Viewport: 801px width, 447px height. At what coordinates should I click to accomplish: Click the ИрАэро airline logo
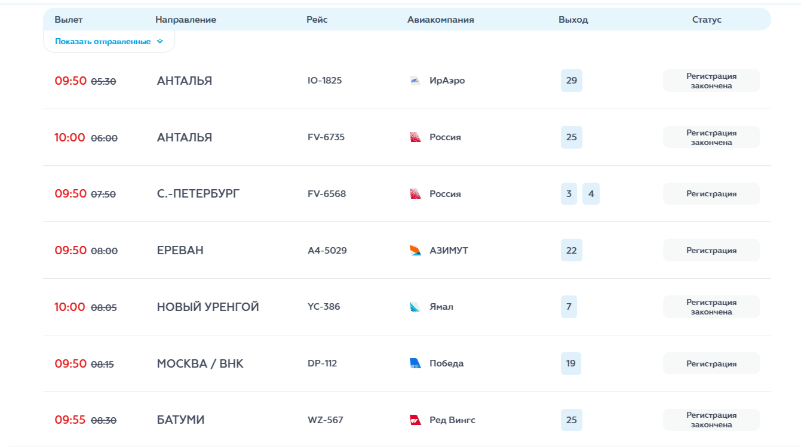point(415,81)
